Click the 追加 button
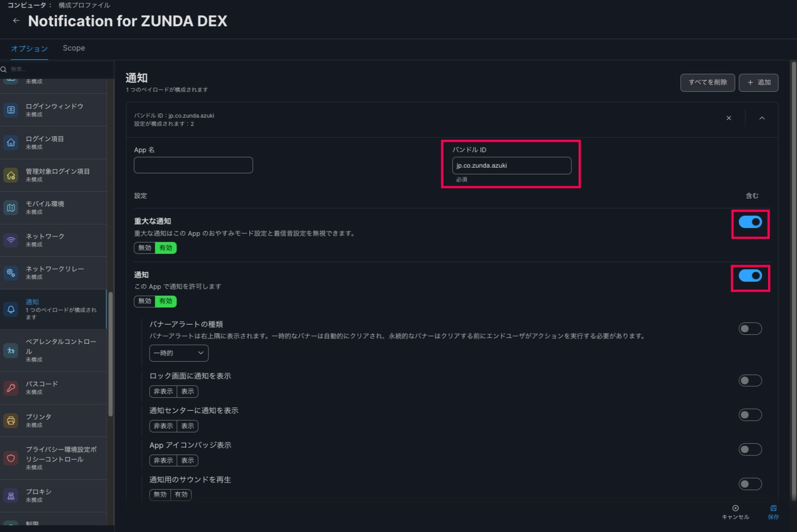 (758, 83)
